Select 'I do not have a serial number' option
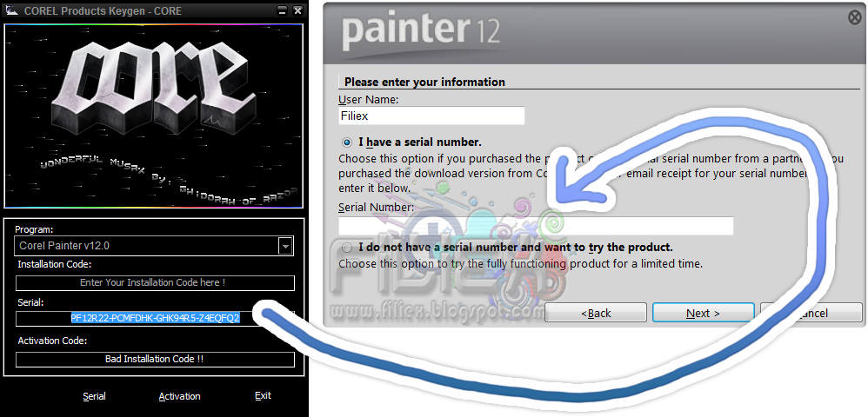Screen dimensions: 868x417 [x=347, y=248]
